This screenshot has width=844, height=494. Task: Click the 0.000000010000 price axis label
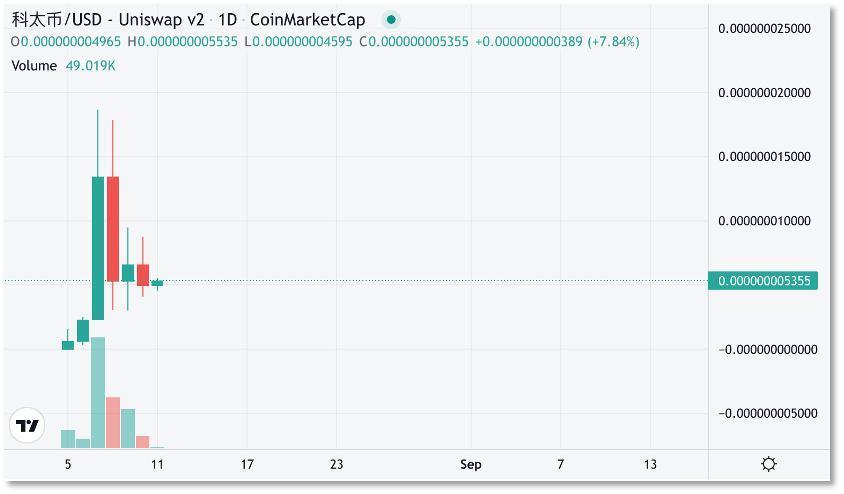[x=764, y=221]
